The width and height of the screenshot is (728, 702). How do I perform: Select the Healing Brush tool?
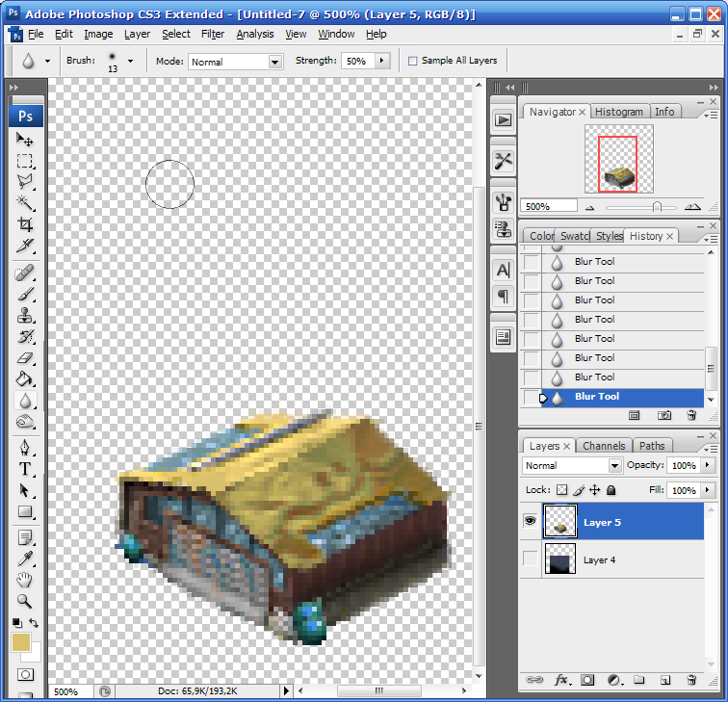point(25,273)
